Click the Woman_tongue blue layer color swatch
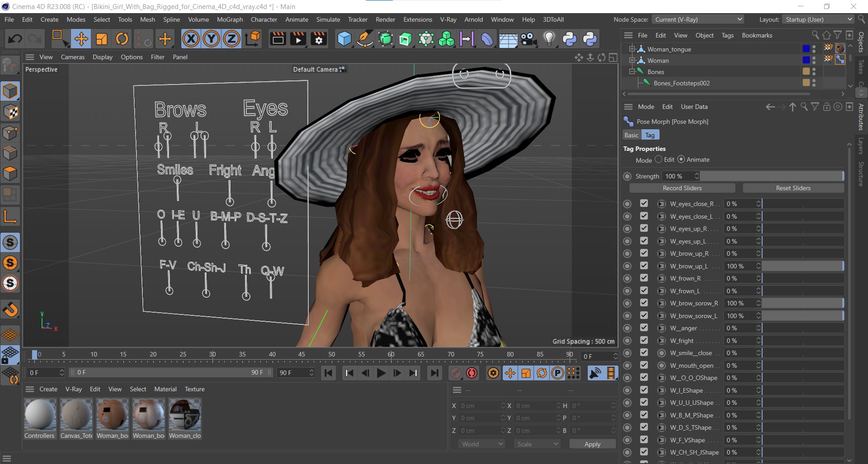The width and height of the screenshot is (868, 464). pos(806,49)
